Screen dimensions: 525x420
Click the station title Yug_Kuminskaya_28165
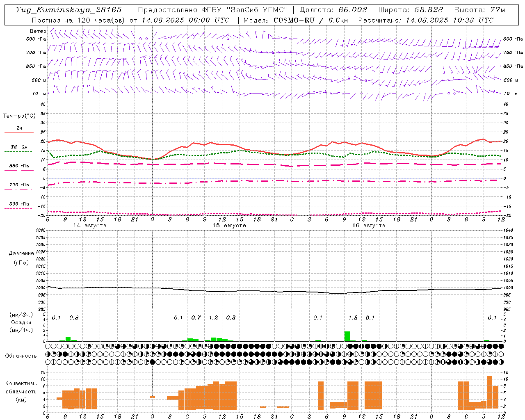tap(69, 10)
